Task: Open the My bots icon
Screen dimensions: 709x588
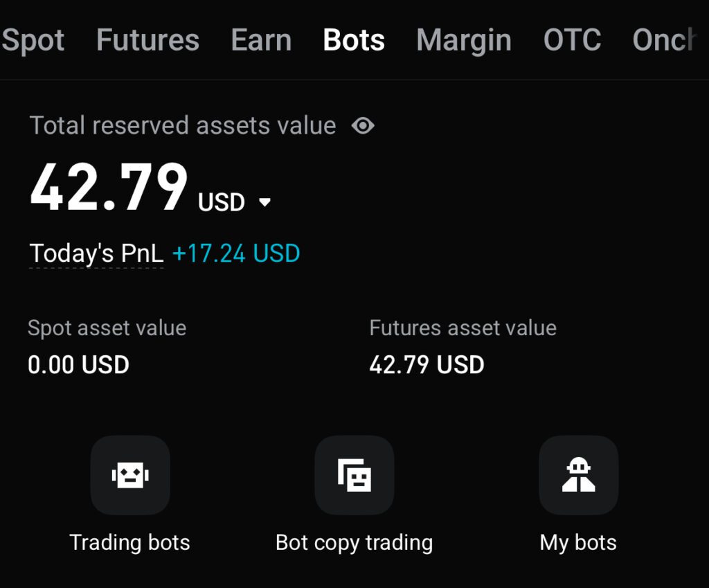Action: click(578, 475)
